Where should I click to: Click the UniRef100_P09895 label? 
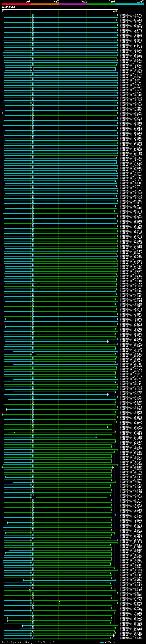131,108
